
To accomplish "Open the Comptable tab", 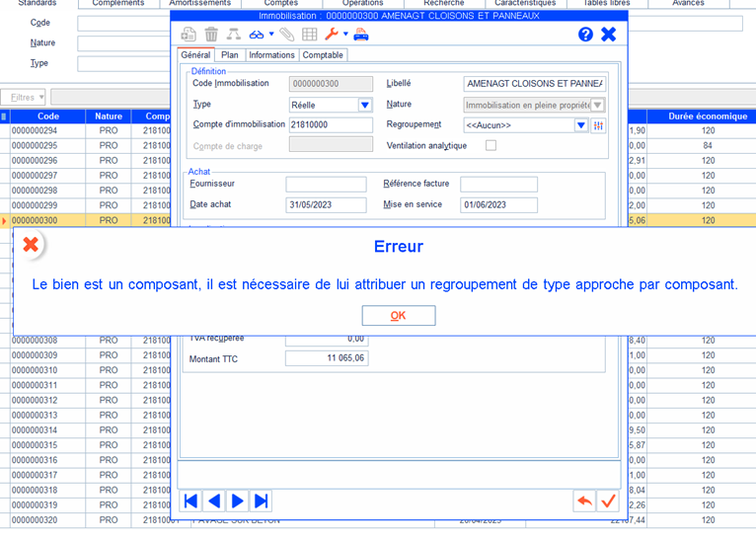I will point(323,55).
